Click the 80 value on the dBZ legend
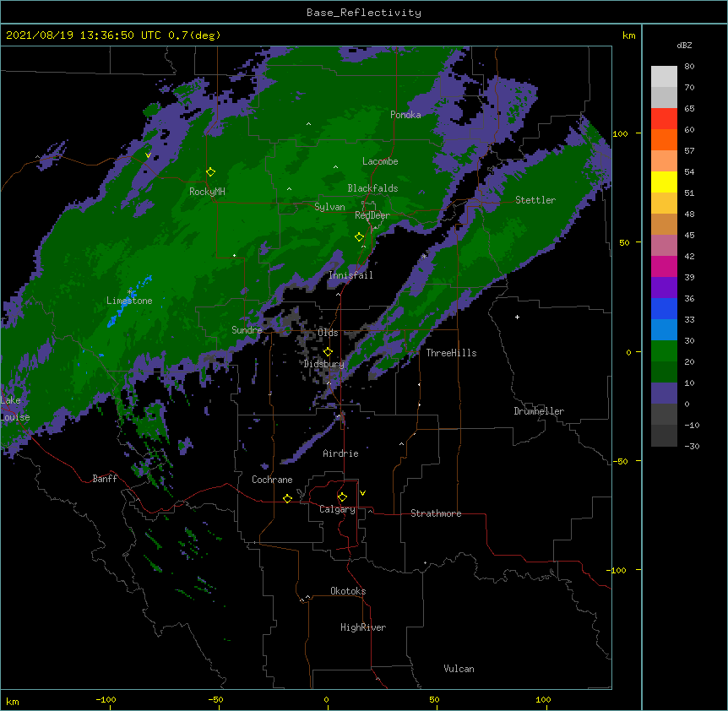728x711 pixels. [689, 67]
